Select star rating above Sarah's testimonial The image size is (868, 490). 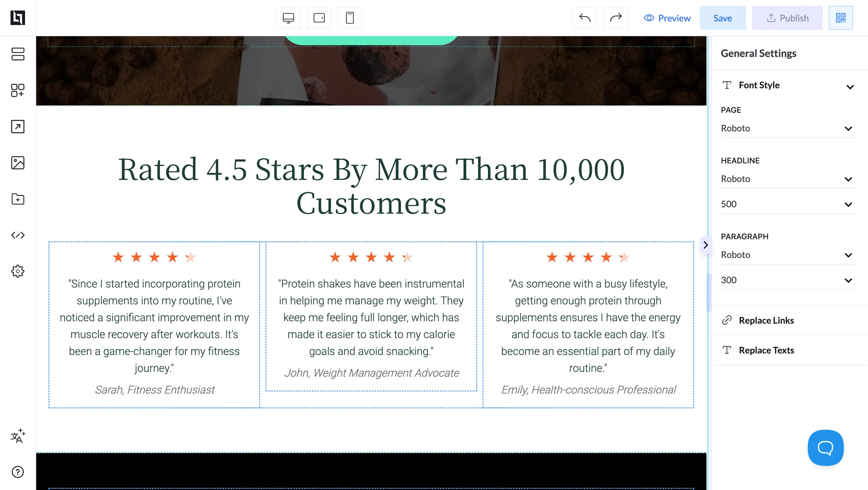154,257
